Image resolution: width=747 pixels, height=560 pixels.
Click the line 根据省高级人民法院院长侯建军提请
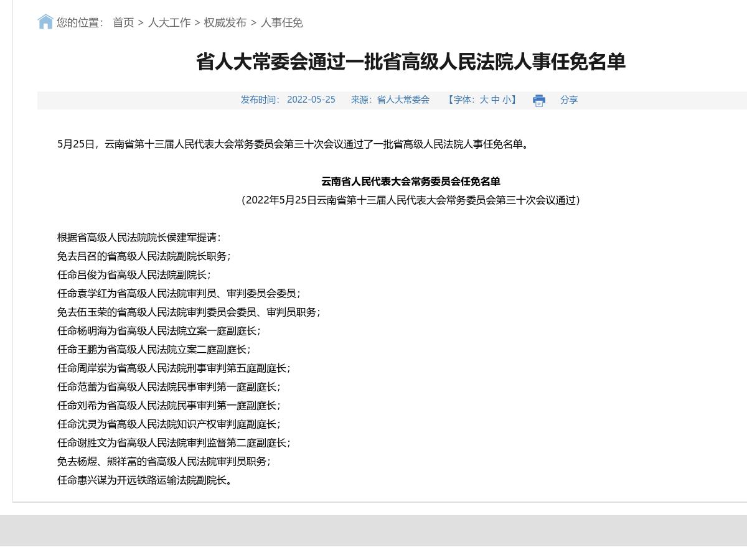(139, 238)
